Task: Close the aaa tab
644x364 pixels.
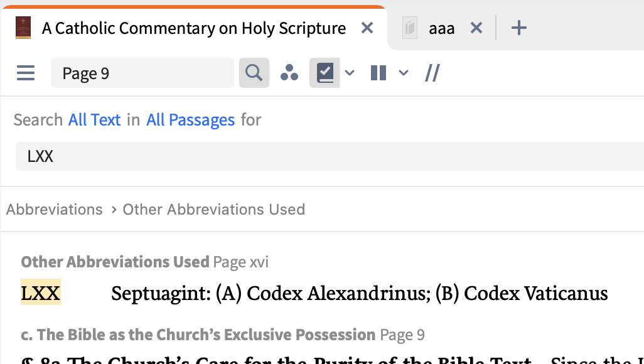Action: pos(476,28)
